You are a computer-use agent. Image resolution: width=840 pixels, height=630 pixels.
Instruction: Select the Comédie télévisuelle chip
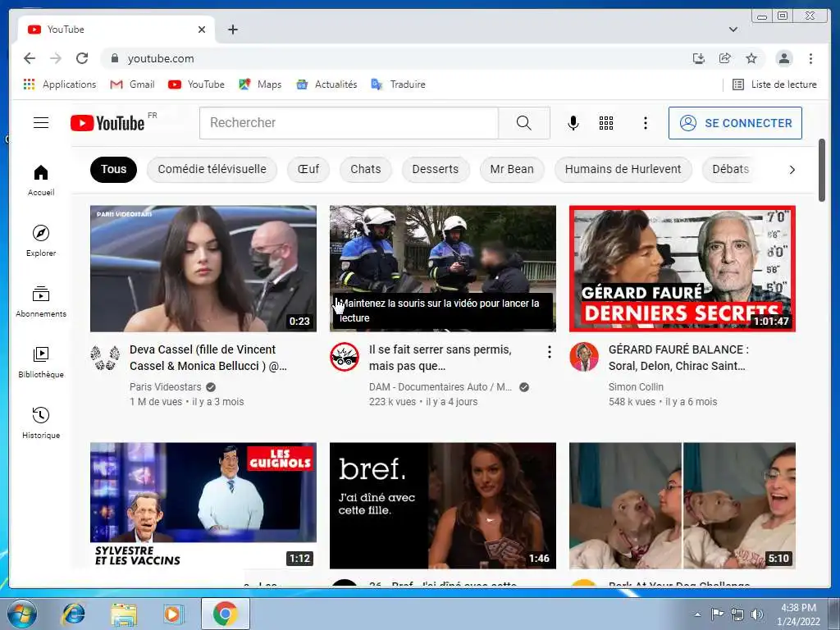(x=212, y=169)
